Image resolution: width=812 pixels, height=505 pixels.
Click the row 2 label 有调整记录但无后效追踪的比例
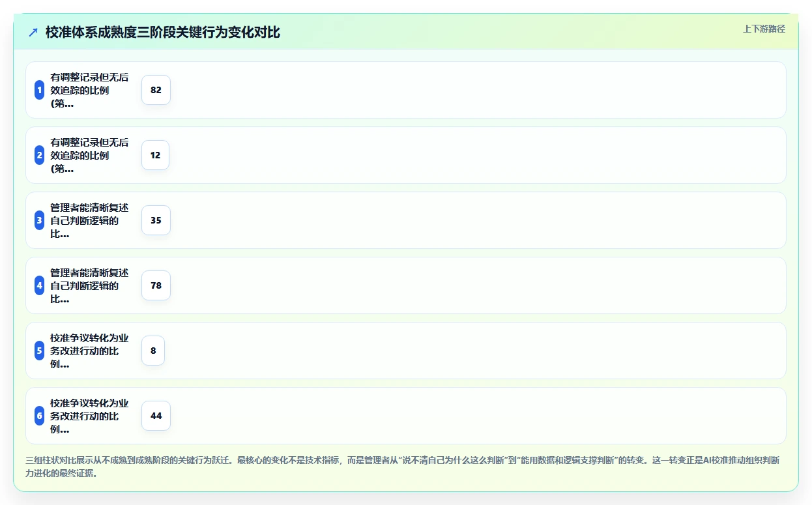pos(89,155)
